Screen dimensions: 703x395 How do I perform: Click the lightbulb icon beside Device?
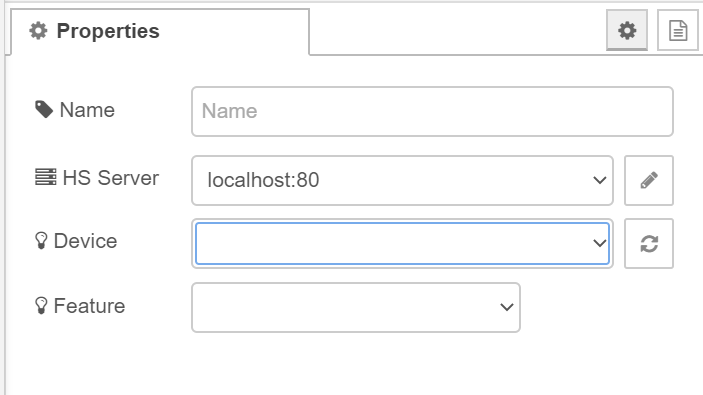(41, 241)
